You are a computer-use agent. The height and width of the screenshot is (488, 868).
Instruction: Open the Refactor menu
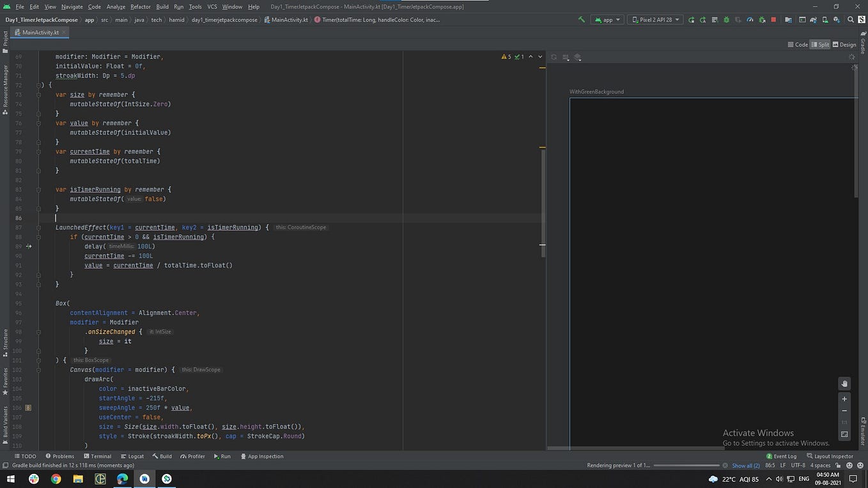tap(141, 6)
